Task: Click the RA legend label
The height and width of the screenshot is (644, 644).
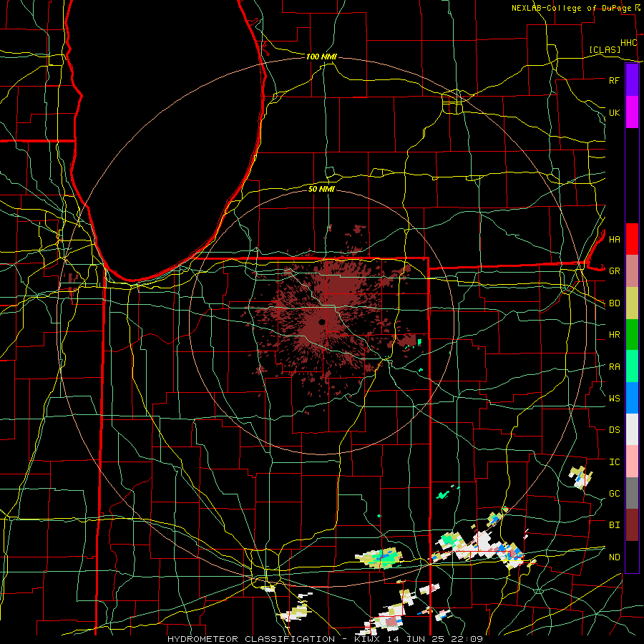Action: pyautogui.click(x=614, y=367)
